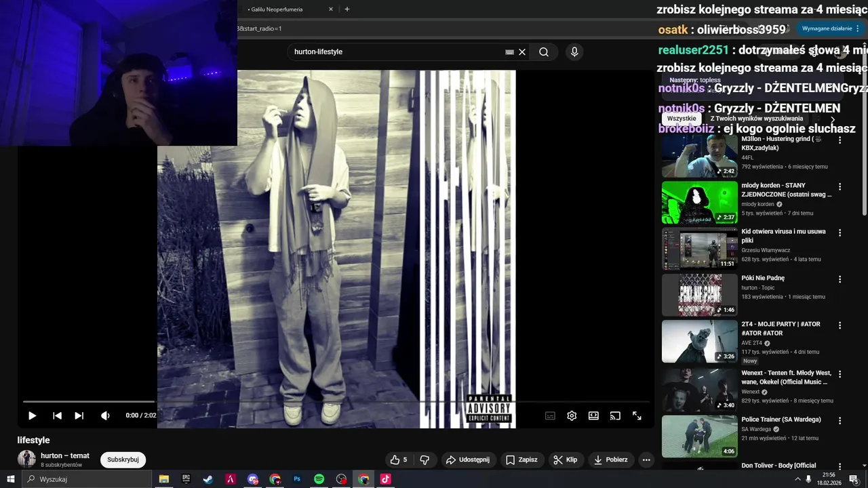Select Z Twoich wyników wyszukiwania chip

[x=756, y=119]
